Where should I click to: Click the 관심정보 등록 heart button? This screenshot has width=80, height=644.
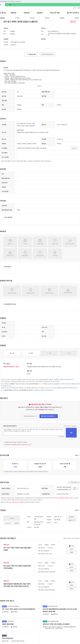pyautogui.click(x=31, y=54)
